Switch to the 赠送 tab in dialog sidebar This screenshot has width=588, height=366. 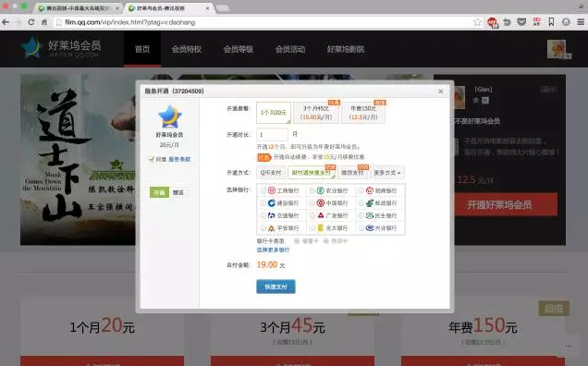pyautogui.click(x=178, y=192)
